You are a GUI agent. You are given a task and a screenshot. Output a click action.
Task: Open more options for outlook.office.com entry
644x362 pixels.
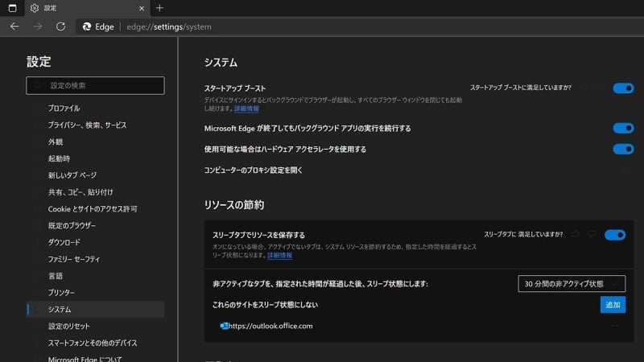[x=615, y=326]
